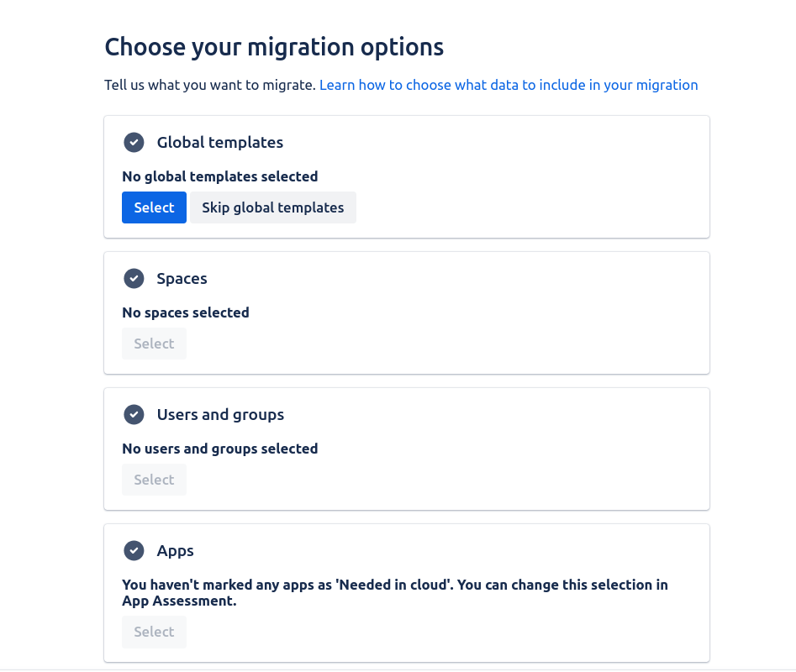Image resolution: width=796 pixels, height=672 pixels.
Task: Click 'Tell us what you want to migrate' text
Action: click(209, 85)
